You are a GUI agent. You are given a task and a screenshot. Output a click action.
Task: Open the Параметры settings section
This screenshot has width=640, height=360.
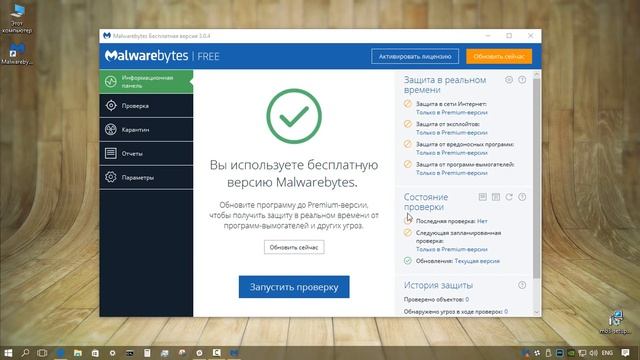click(146, 177)
